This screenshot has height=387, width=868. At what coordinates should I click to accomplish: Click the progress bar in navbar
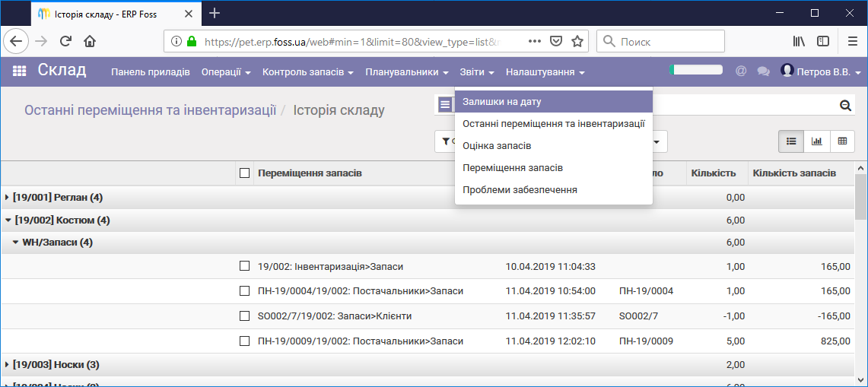pos(696,70)
